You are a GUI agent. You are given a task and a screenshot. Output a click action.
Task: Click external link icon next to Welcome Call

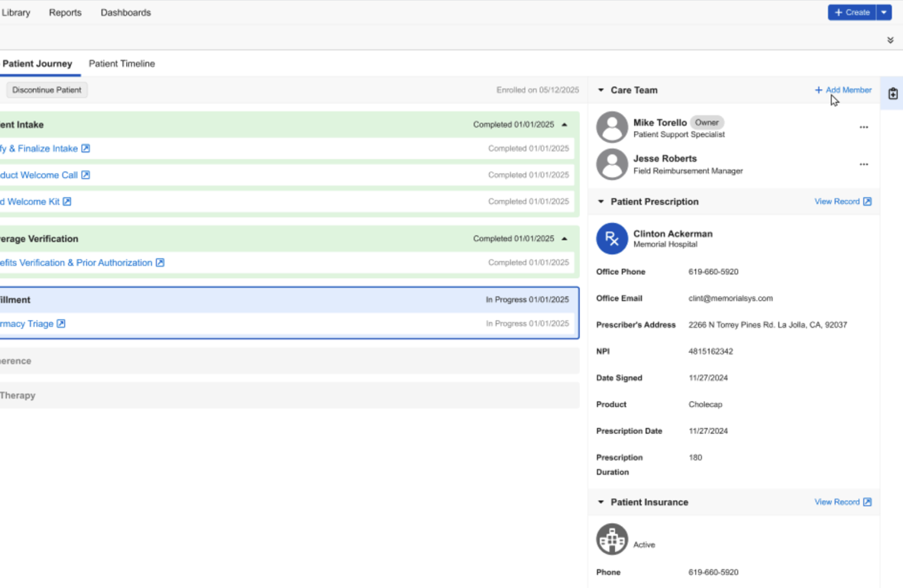click(86, 175)
